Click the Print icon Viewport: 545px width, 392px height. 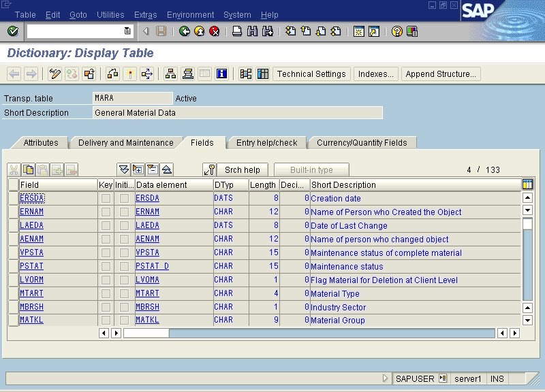click(237, 31)
